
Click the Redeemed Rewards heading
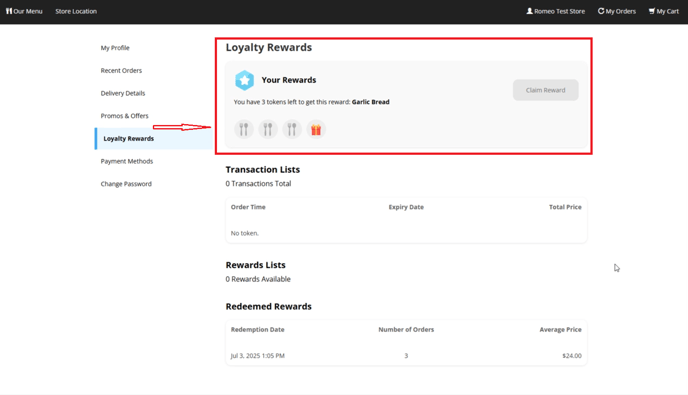(x=269, y=306)
